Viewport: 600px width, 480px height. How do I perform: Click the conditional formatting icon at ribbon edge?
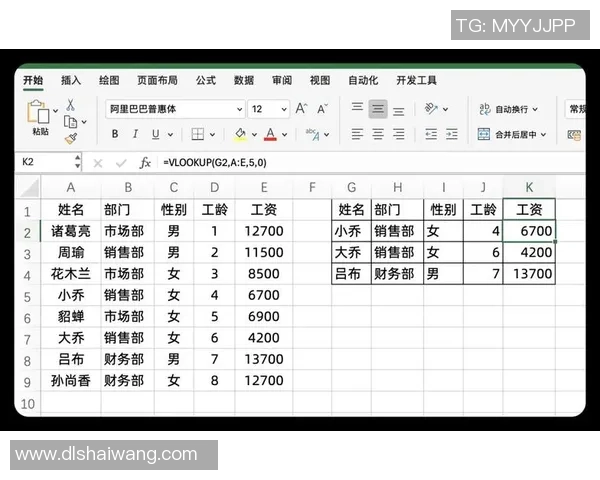pyautogui.click(x=574, y=135)
